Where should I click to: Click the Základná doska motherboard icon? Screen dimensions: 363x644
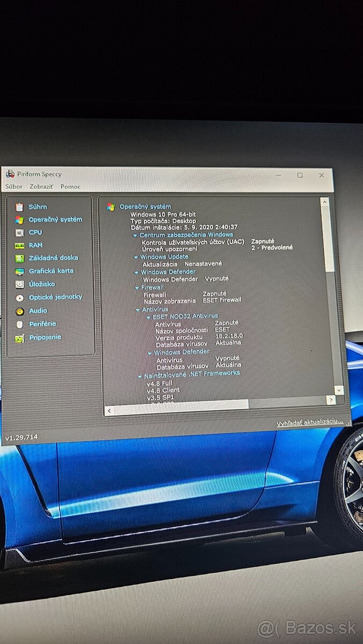(x=19, y=258)
